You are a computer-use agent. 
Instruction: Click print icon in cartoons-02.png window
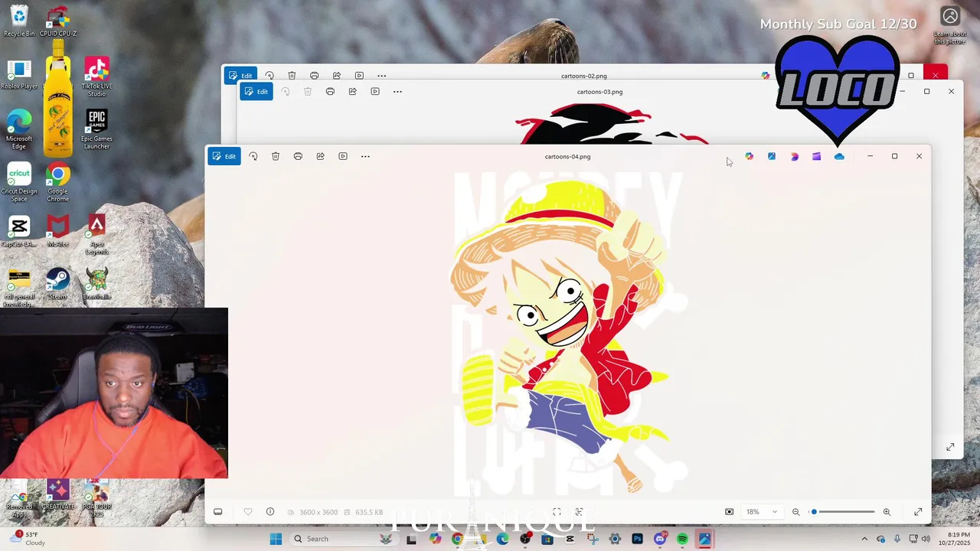click(x=314, y=76)
